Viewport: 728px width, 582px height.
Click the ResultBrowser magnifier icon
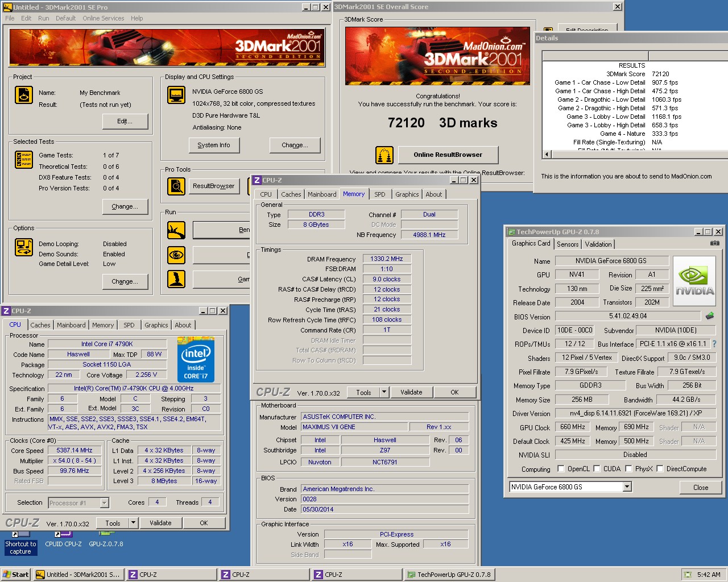176,186
